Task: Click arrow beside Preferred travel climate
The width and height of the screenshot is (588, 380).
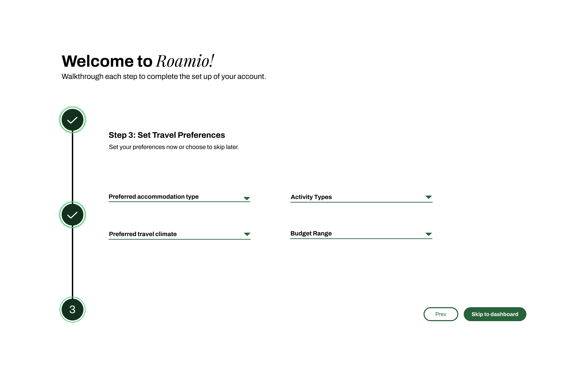Action: [x=247, y=234]
